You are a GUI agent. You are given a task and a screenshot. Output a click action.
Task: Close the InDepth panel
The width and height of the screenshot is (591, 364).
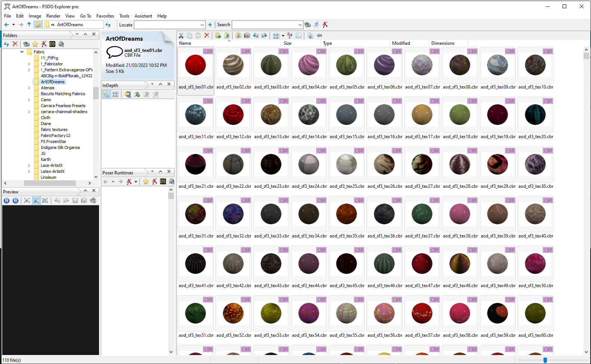pyautogui.click(x=169, y=84)
